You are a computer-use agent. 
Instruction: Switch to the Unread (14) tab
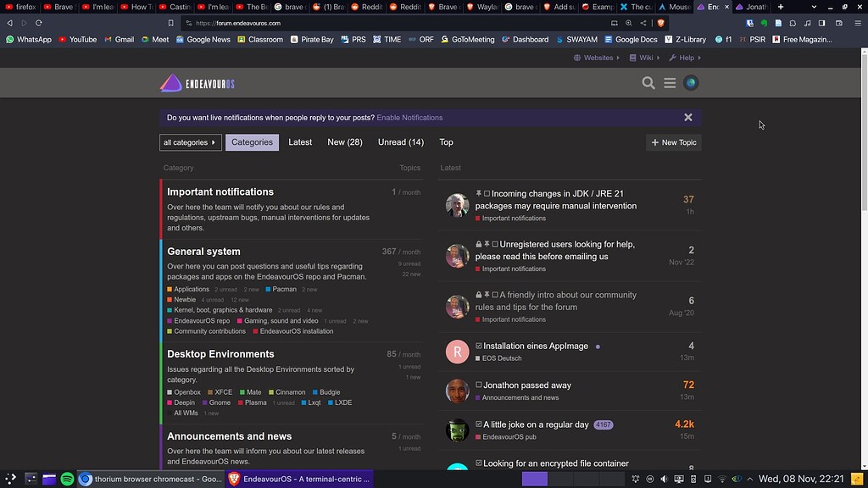click(x=401, y=142)
